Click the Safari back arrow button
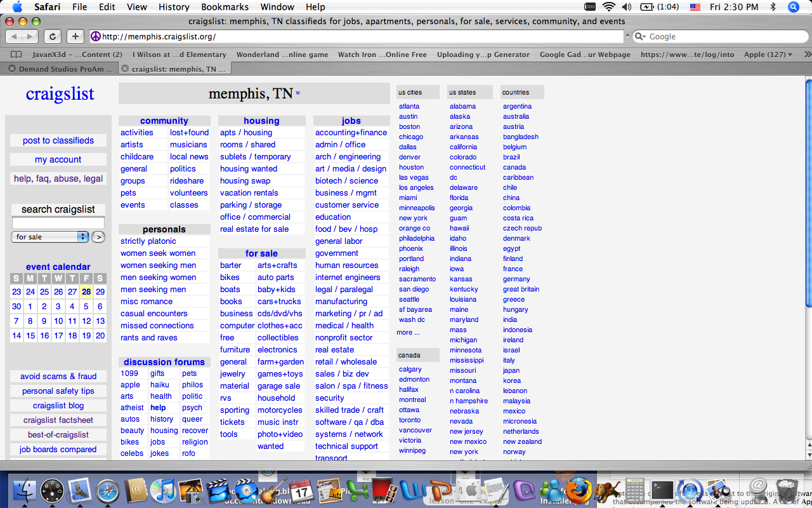 pyautogui.click(x=13, y=36)
